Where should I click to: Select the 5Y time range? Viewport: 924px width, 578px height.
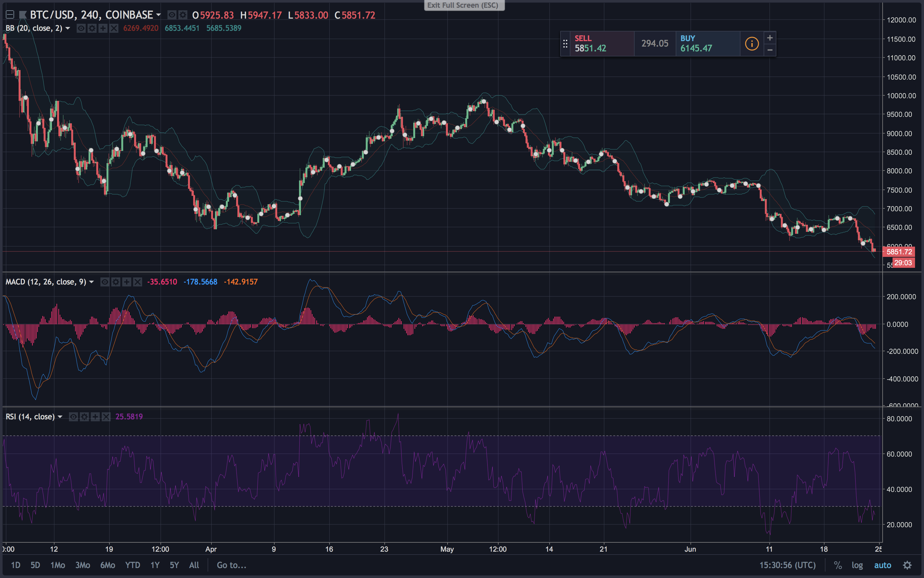click(x=174, y=565)
